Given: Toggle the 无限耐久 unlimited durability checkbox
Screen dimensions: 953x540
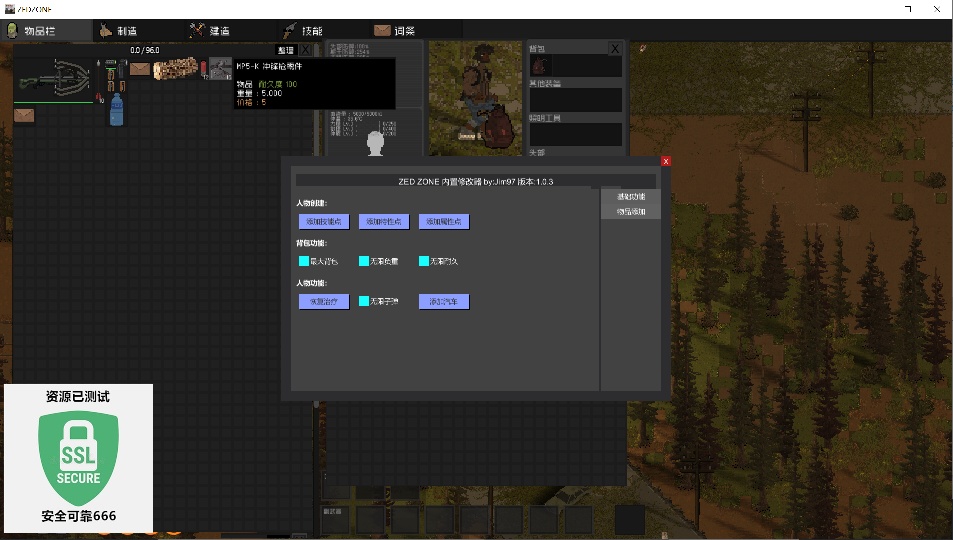Looking at the screenshot, I should tap(424, 261).
